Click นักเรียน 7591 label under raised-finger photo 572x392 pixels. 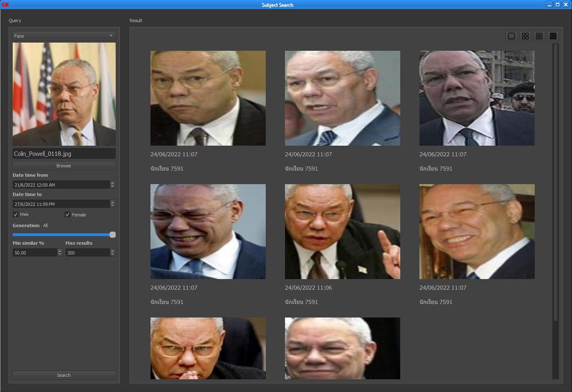(301, 302)
